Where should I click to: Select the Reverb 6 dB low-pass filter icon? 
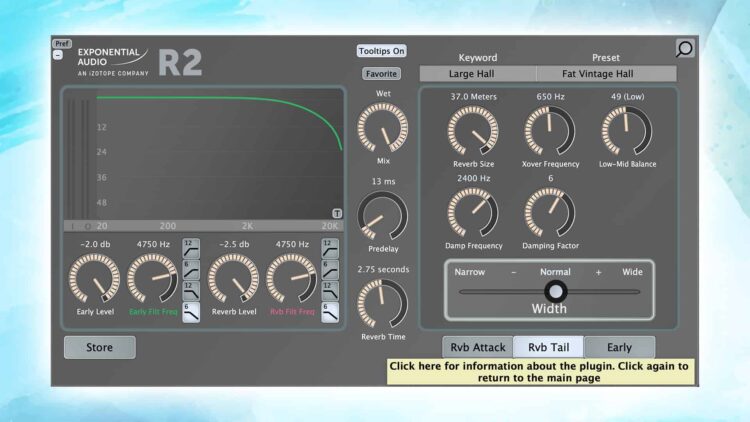point(330,312)
